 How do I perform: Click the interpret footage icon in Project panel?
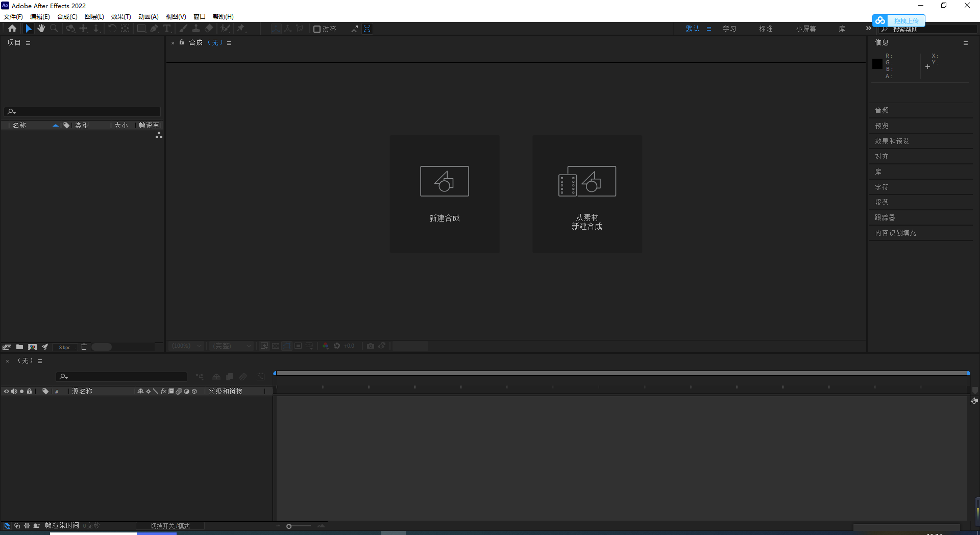click(7, 347)
